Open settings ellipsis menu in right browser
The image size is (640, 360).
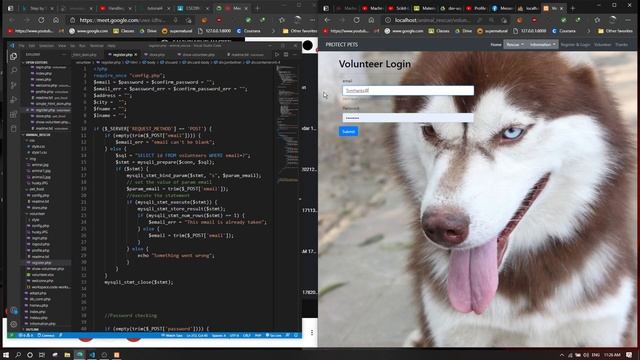pos(628,20)
